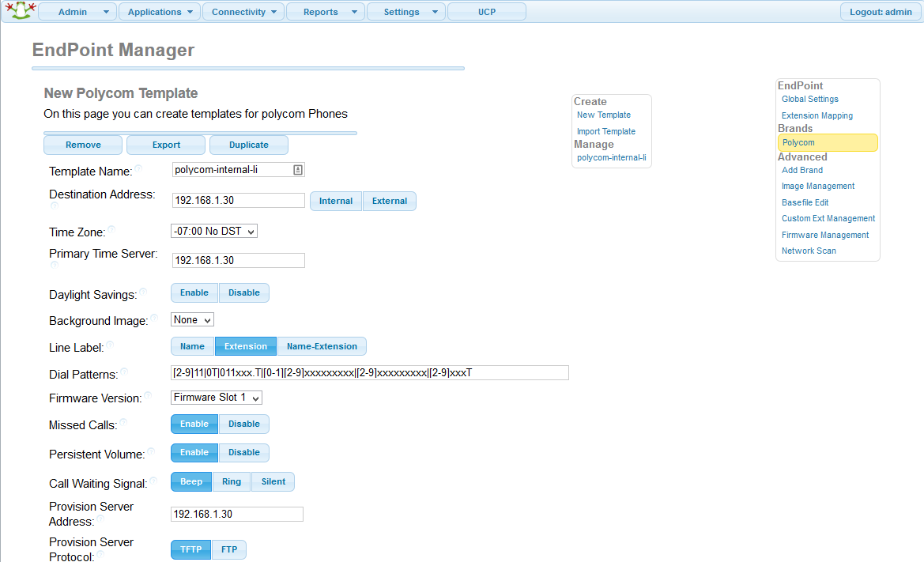
Task: Focus the Destination Address field
Action: (238, 200)
